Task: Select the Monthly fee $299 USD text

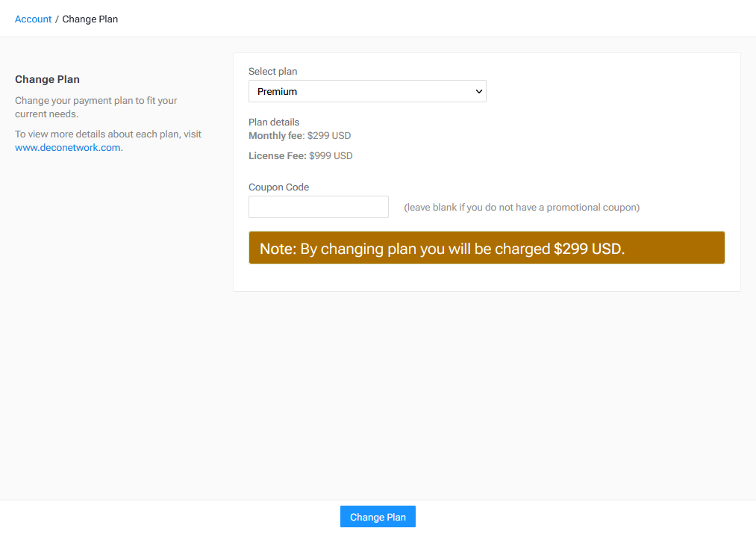Action: click(x=299, y=136)
